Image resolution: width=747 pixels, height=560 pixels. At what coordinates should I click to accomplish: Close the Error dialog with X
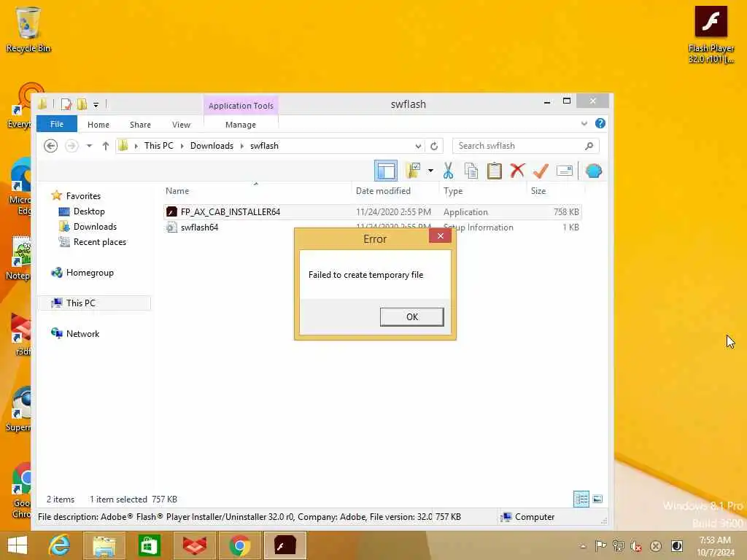pos(440,236)
